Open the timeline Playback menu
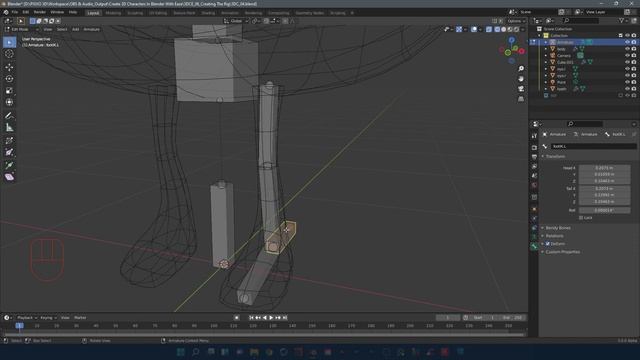Screen dimensions: 640x360 point(27,318)
